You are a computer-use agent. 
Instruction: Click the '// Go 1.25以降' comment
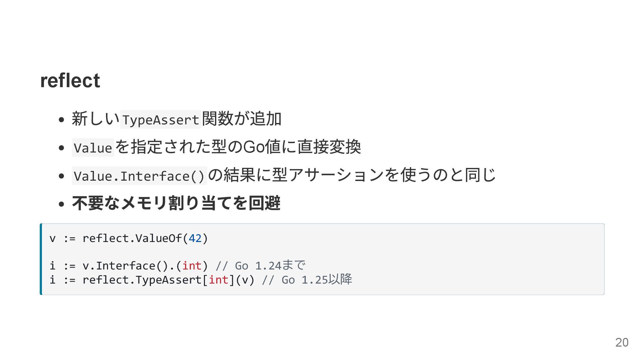click(307, 280)
